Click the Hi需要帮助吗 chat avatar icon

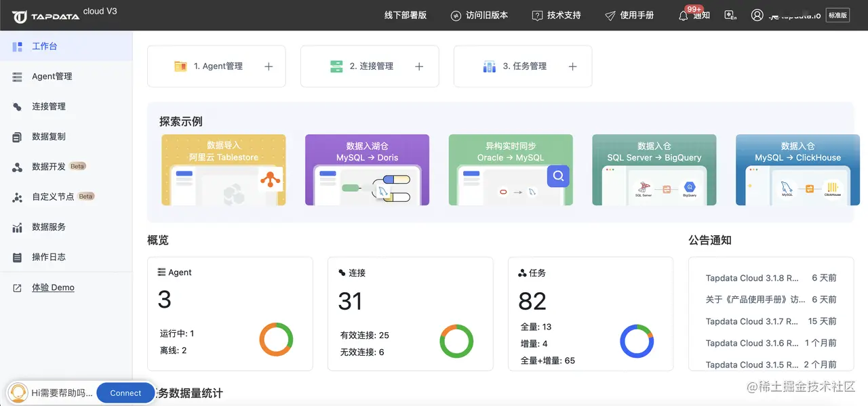click(x=18, y=393)
